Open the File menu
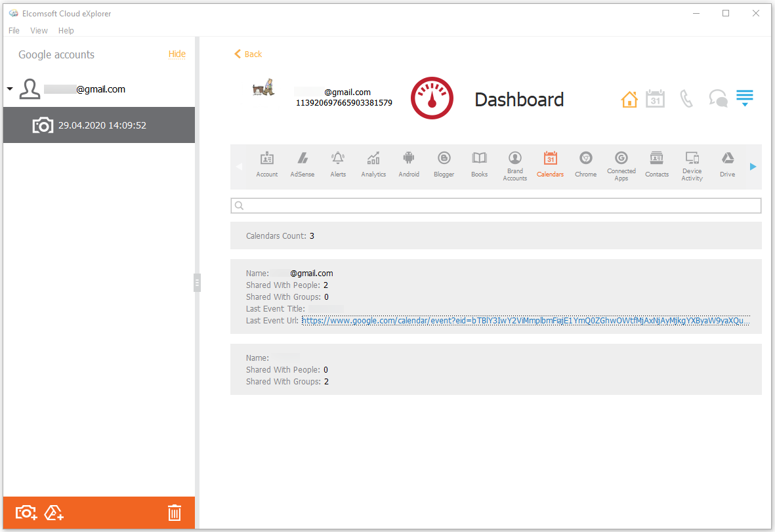775x532 pixels. point(13,30)
